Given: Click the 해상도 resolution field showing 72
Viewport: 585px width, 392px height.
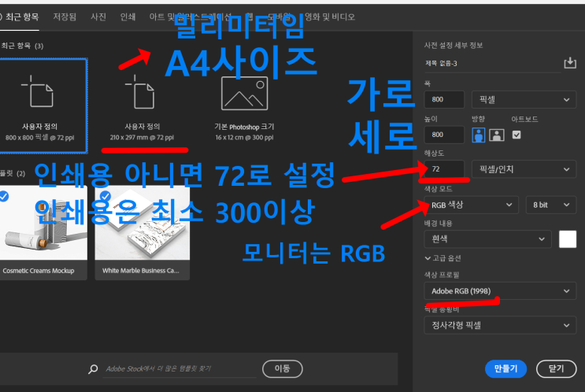Looking at the screenshot, I should (x=444, y=169).
